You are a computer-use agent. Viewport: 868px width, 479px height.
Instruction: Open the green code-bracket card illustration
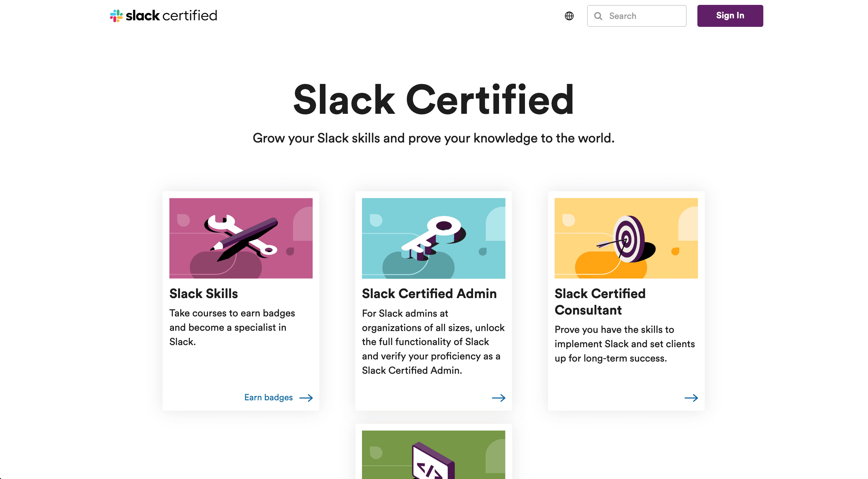433,455
